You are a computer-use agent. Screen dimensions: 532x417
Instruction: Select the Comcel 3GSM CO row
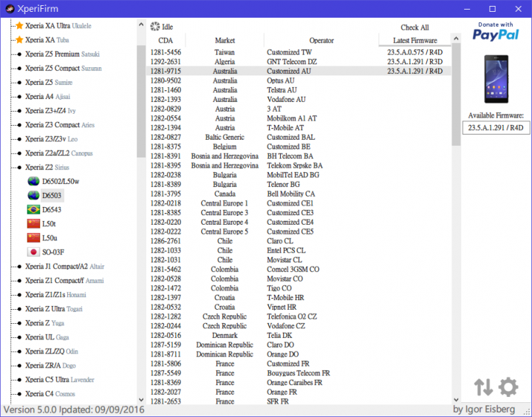tap(299, 269)
